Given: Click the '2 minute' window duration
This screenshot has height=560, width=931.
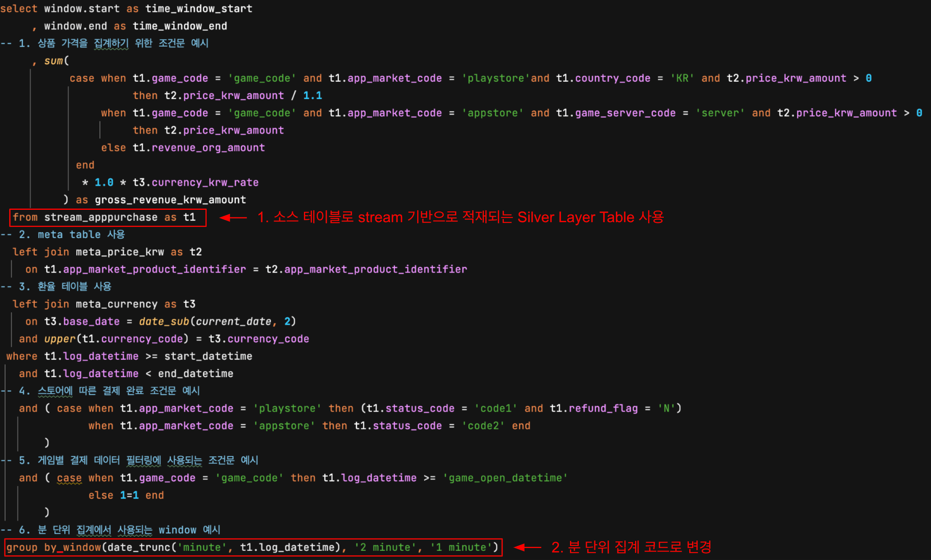Looking at the screenshot, I should point(385,547).
